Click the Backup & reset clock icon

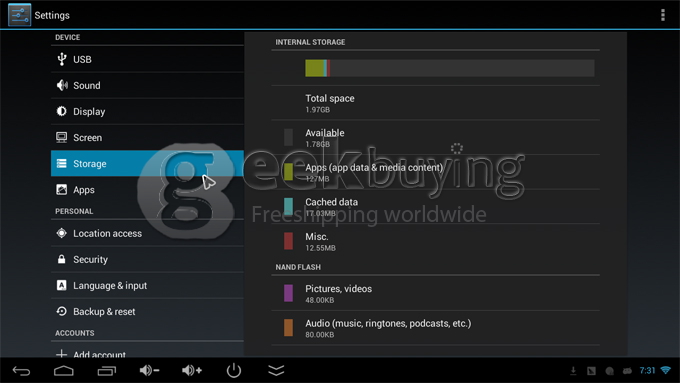pos(62,311)
